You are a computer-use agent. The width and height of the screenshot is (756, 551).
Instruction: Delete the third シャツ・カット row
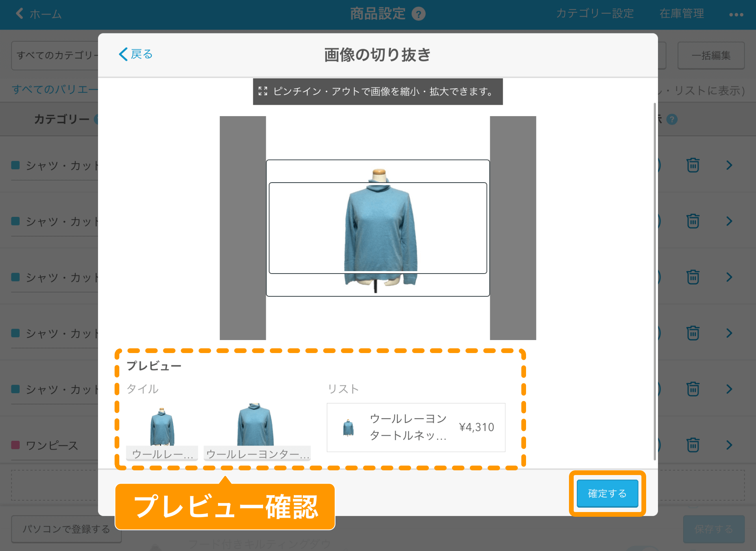pos(693,277)
